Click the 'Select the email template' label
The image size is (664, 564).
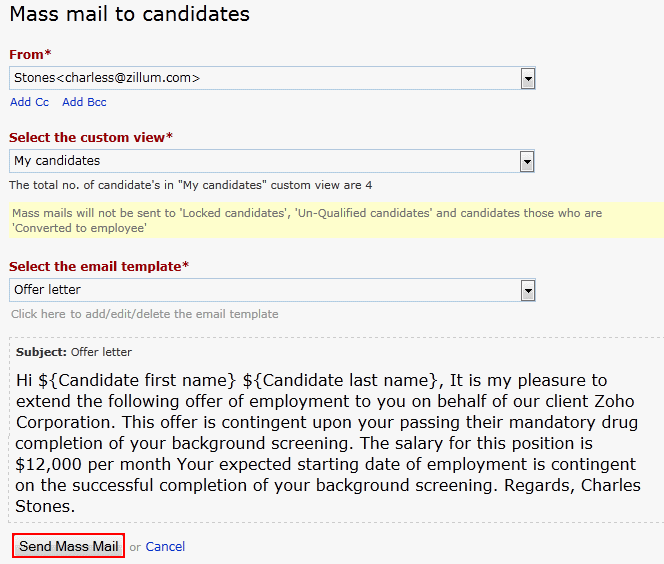98,266
